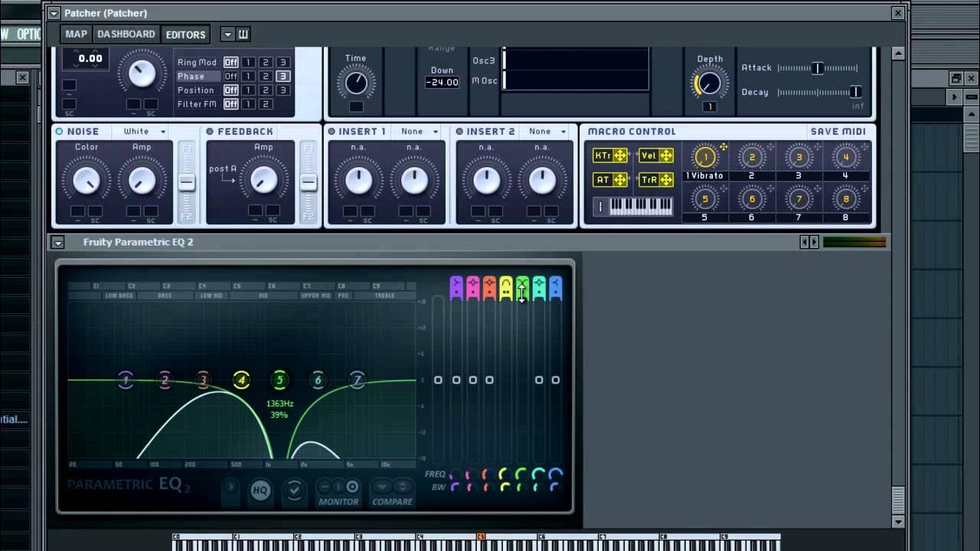Click EQ band 7 node on the curve

click(x=357, y=380)
